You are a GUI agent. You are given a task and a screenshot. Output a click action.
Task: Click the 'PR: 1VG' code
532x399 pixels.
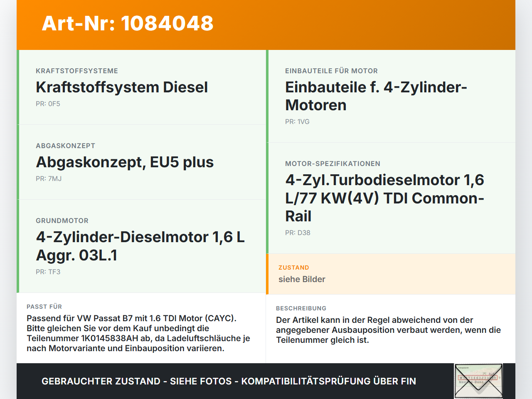pos(297,121)
